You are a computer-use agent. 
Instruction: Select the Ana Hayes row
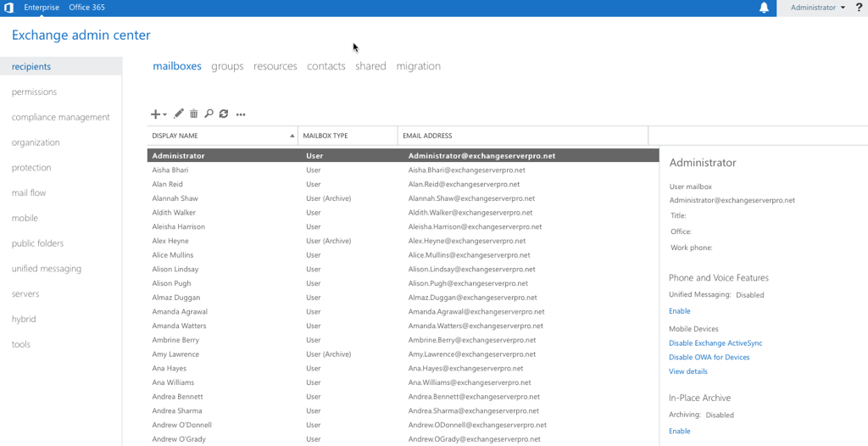(403, 369)
